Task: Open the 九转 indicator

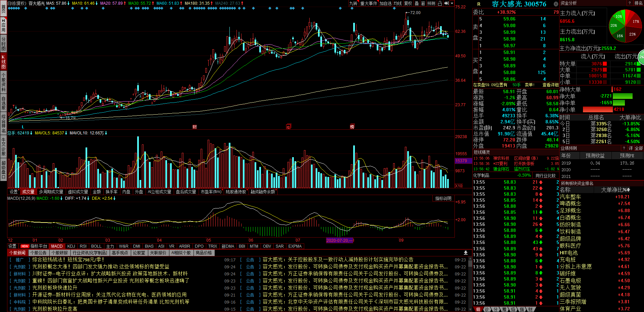Action: (353, 3)
